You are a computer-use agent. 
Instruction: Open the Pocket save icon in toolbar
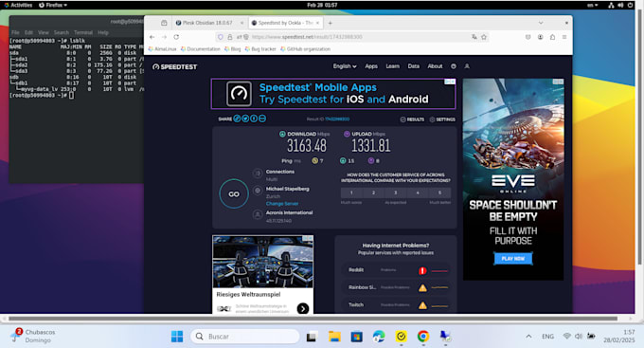click(x=528, y=37)
